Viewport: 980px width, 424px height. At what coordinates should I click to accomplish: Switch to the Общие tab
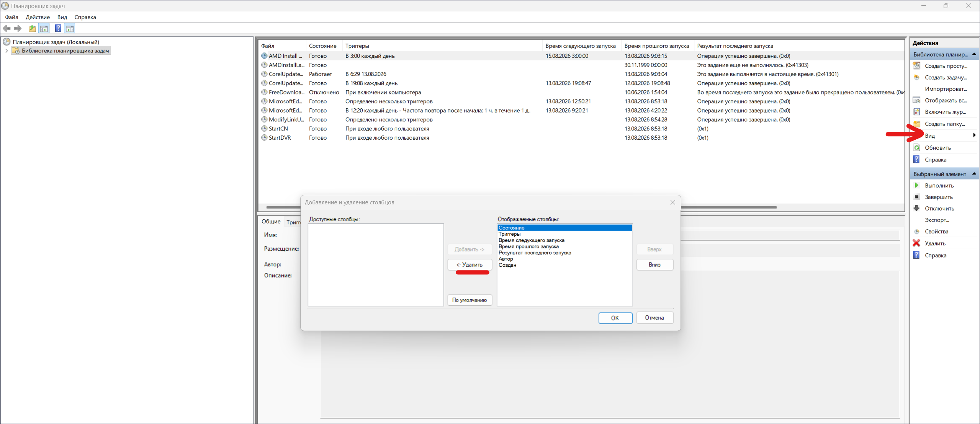(271, 222)
